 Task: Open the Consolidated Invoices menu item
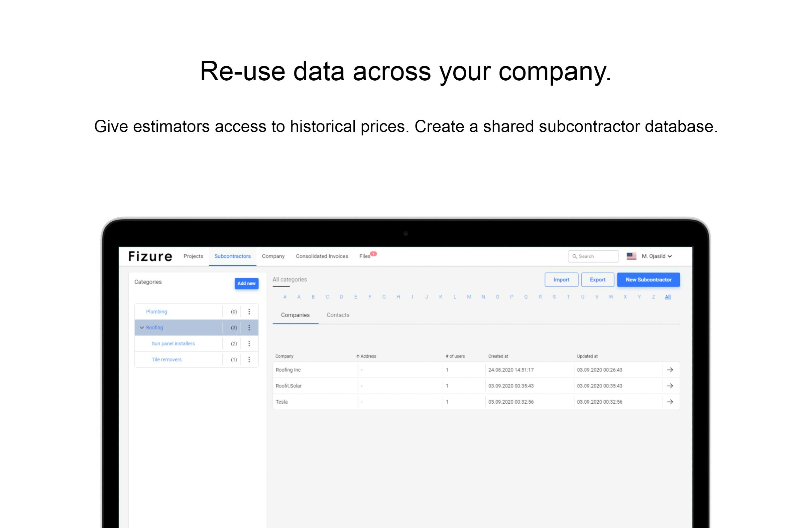point(322,256)
